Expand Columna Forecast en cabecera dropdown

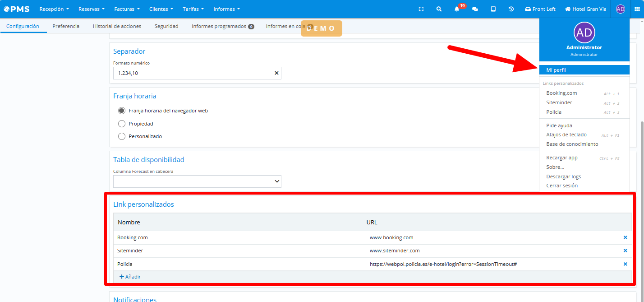coord(197,181)
